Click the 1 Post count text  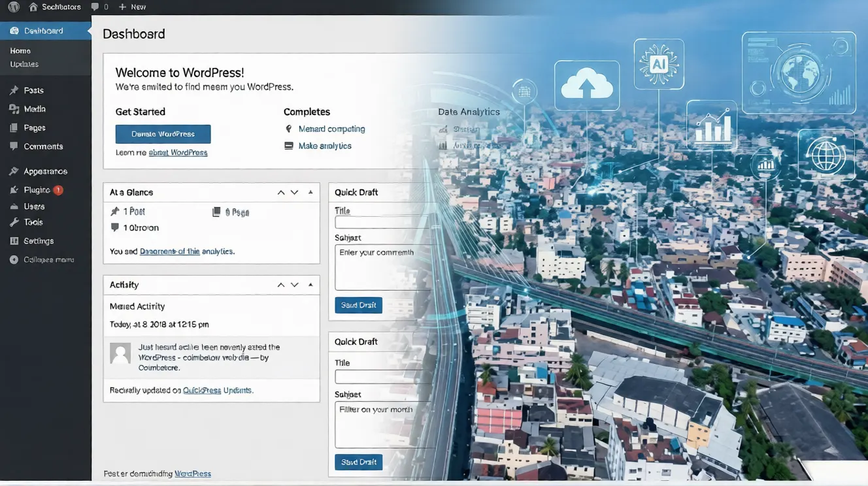point(134,211)
